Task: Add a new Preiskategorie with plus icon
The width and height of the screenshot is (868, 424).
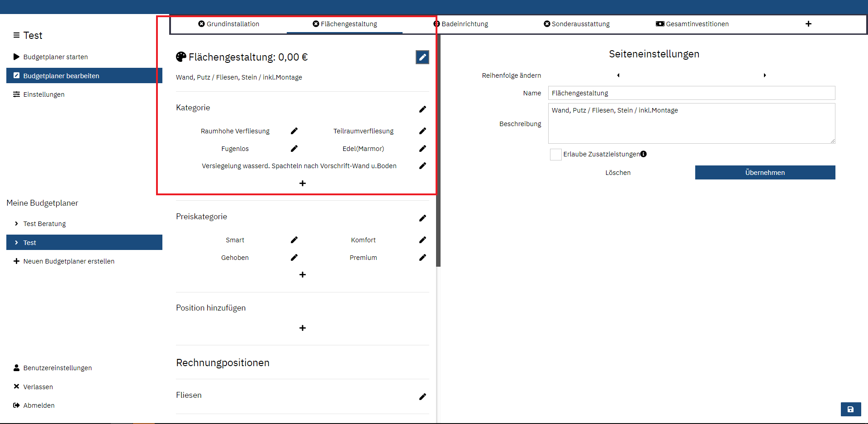Action: pyautogui.click(x=303, y=274)
